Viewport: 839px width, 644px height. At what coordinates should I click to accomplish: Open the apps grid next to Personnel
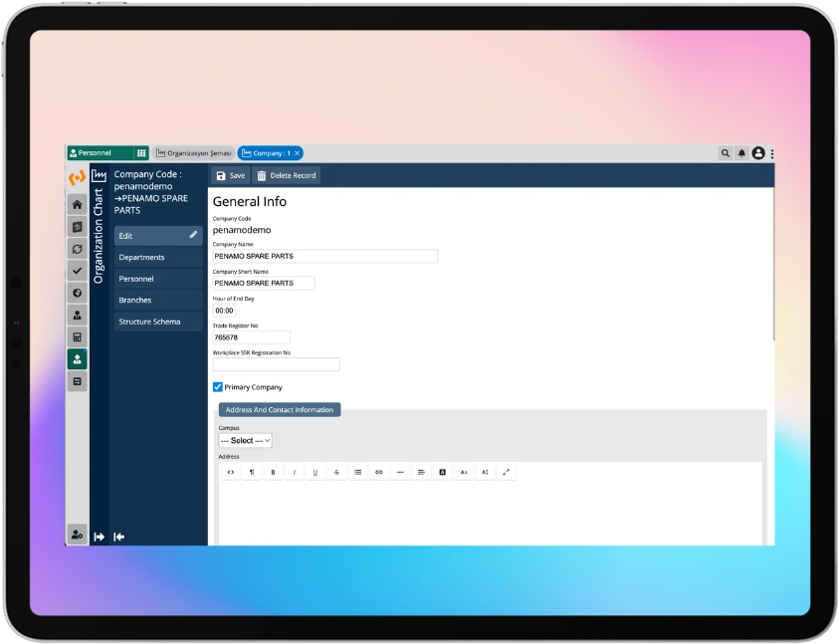(x=141, y=153)
